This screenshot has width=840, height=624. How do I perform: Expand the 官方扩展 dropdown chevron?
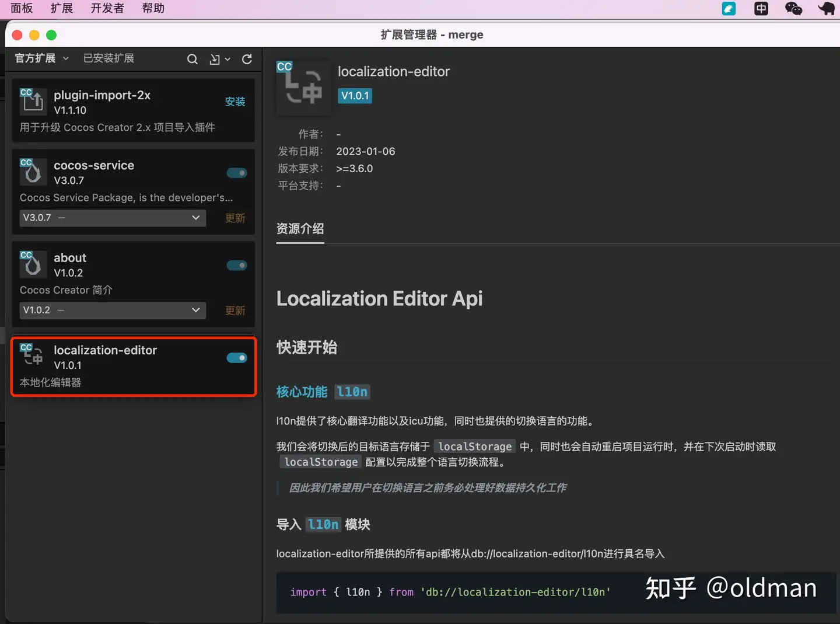pos(66,58)
